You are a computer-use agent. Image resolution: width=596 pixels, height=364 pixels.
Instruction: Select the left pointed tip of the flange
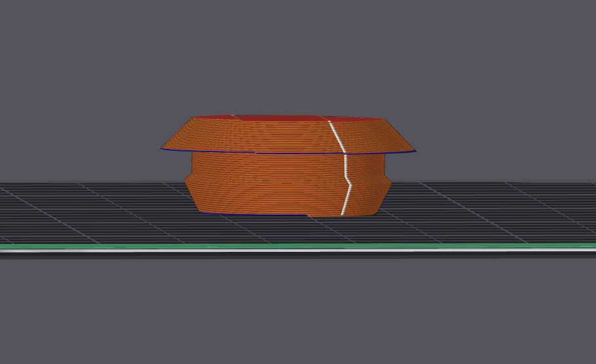(x=164, y=148)
